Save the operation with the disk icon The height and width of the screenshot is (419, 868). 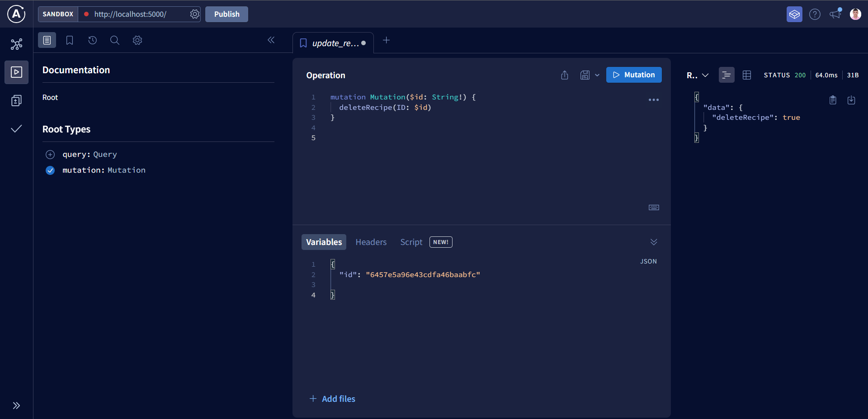coord(585,75)
